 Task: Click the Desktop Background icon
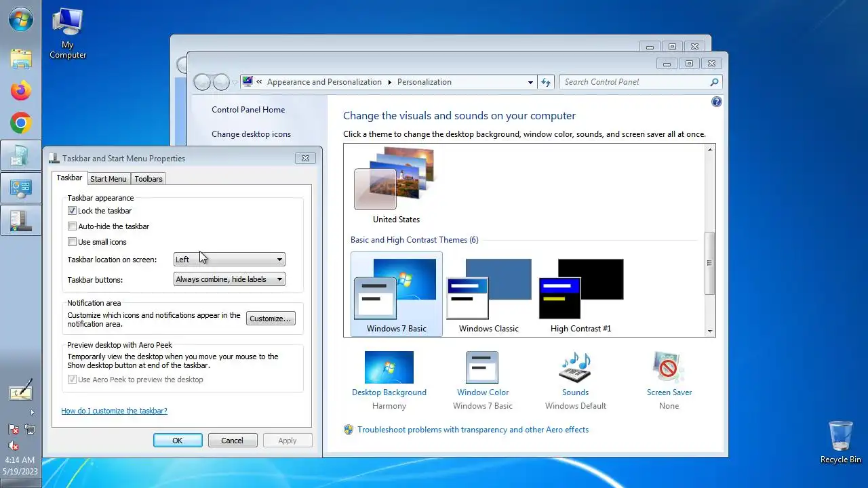click(389, 367)
